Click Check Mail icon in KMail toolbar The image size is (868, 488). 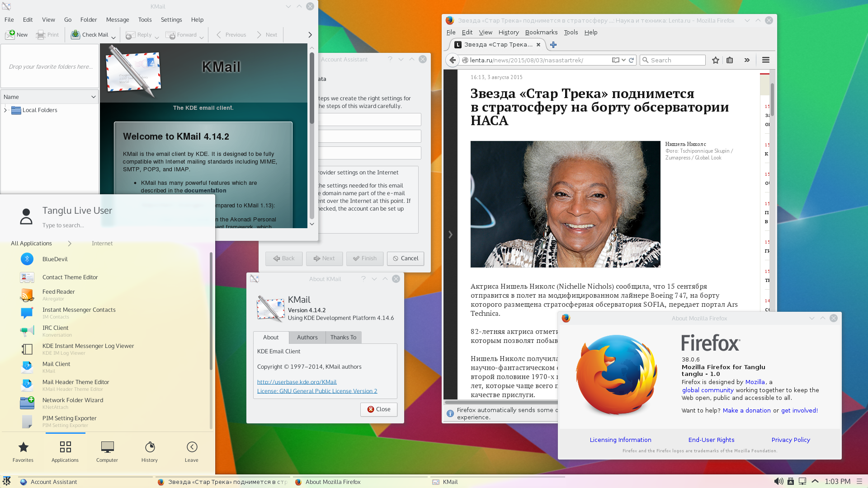click(x=90, y=35)
